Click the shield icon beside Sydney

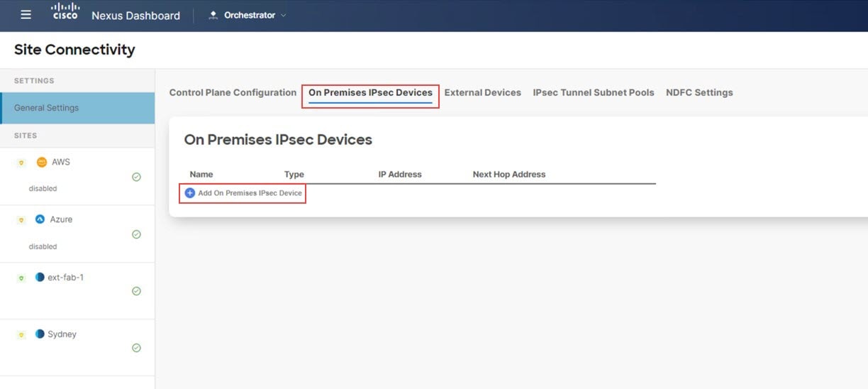pos(21,334)
